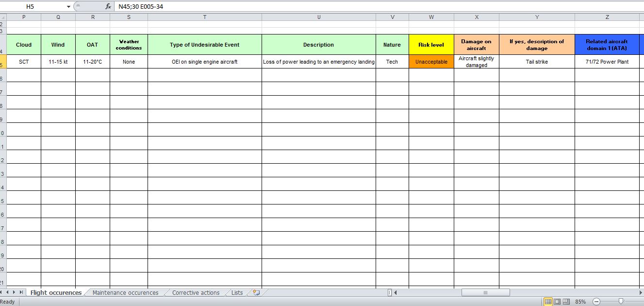The width and height of the screenshot is (644, 306).
Task: Click the Insert Function fx icon
Action: (108, 7)
